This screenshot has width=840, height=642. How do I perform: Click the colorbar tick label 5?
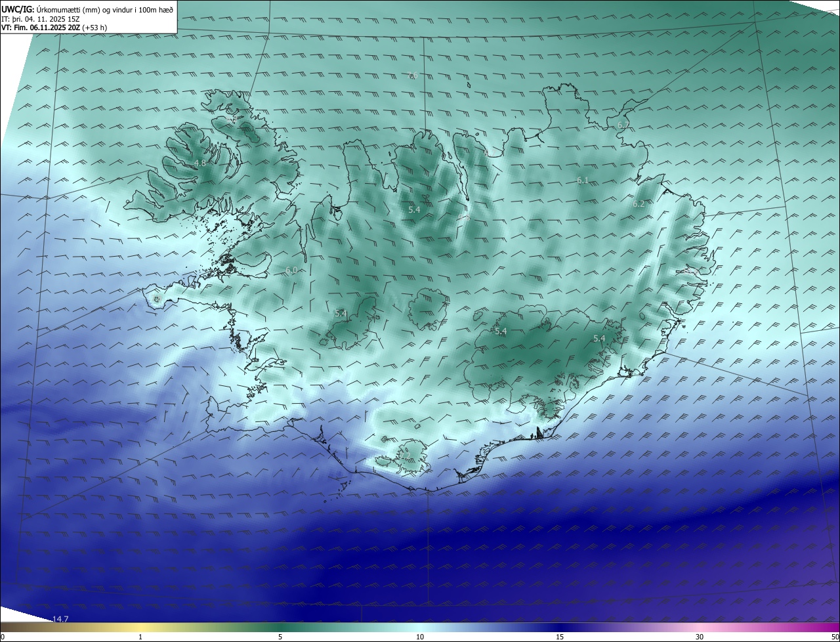pos(280,637)
